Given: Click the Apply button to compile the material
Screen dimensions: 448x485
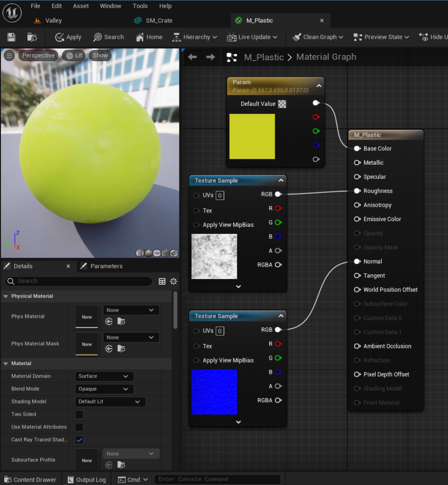Looking at the screenshot, I should pos(68,37).
